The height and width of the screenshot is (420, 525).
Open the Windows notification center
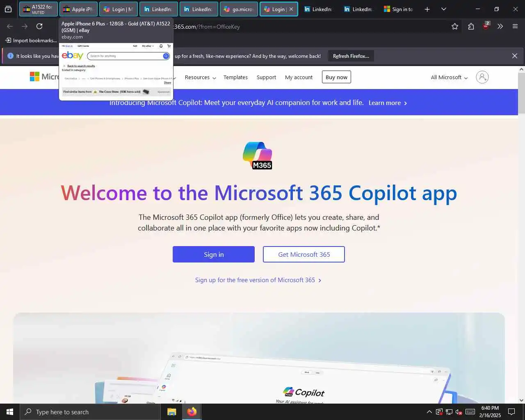point(511,412)
